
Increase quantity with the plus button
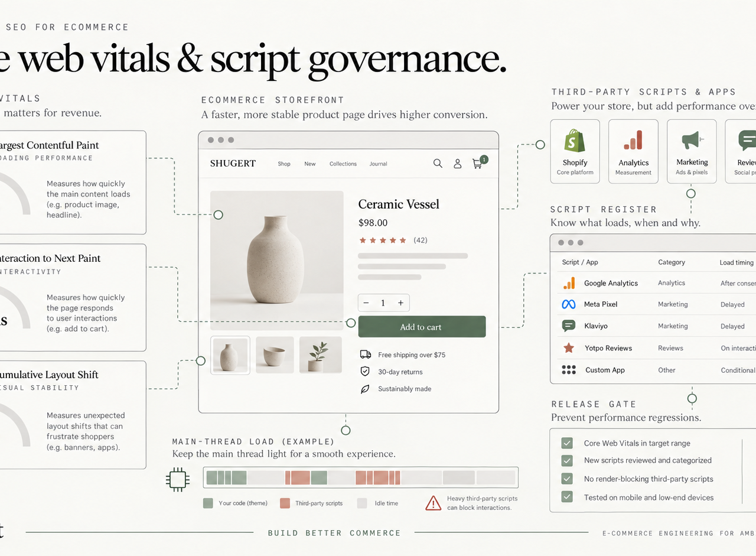[400, 303]
